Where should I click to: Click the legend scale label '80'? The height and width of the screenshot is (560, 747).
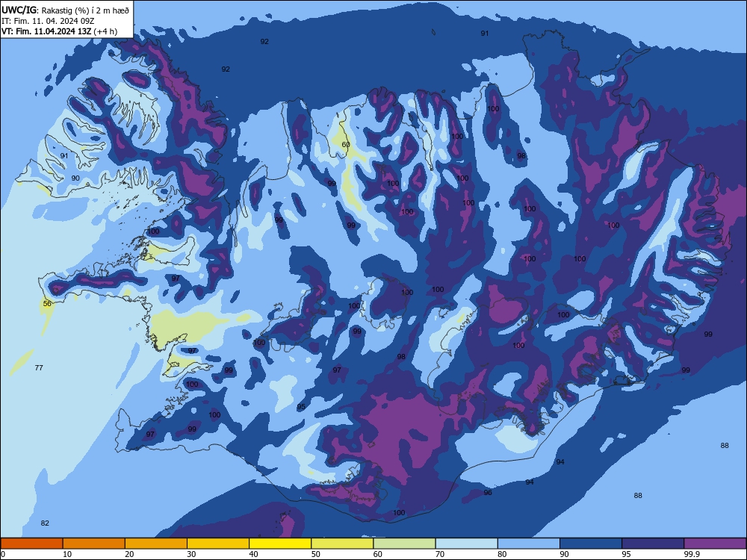[502, 554]
